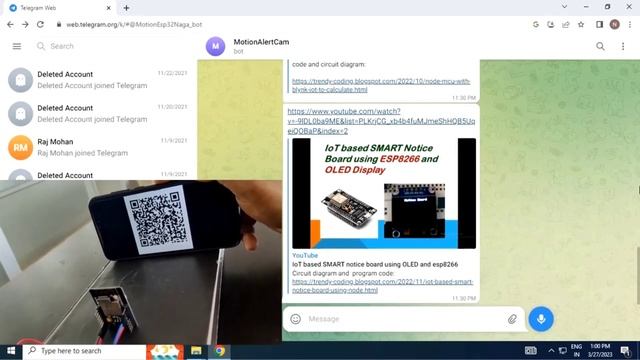640x360 pixels.
Task: Open the notification center icon
Action: click(625, 351)
